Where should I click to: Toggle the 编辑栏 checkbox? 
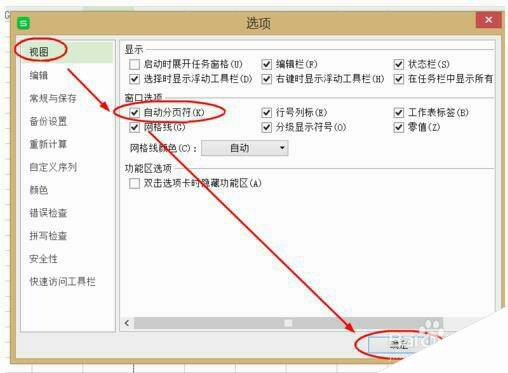(x=266, y=64)
